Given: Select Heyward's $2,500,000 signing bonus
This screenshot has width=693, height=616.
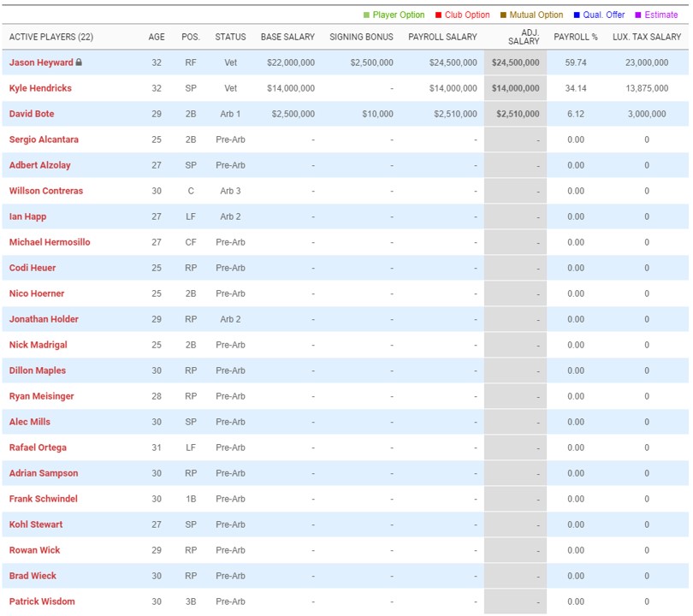Looking at the screenshot, I should coord(371,62).
